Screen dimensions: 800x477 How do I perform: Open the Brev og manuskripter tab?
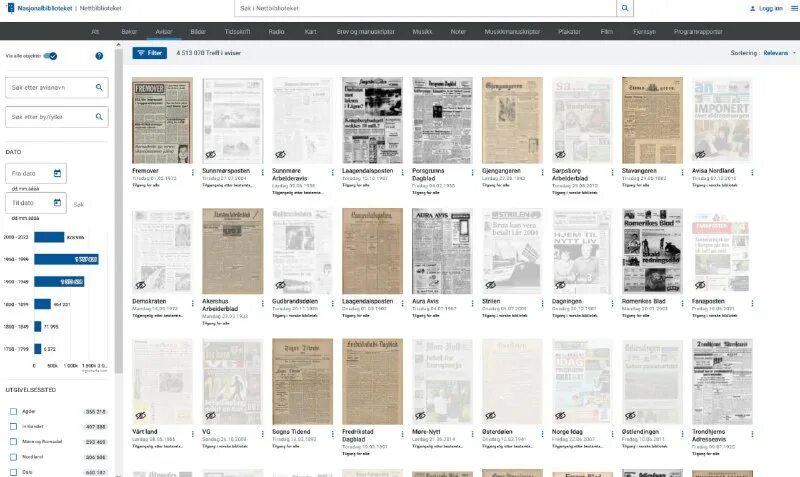pyautogui.click(x=366, y=32)
